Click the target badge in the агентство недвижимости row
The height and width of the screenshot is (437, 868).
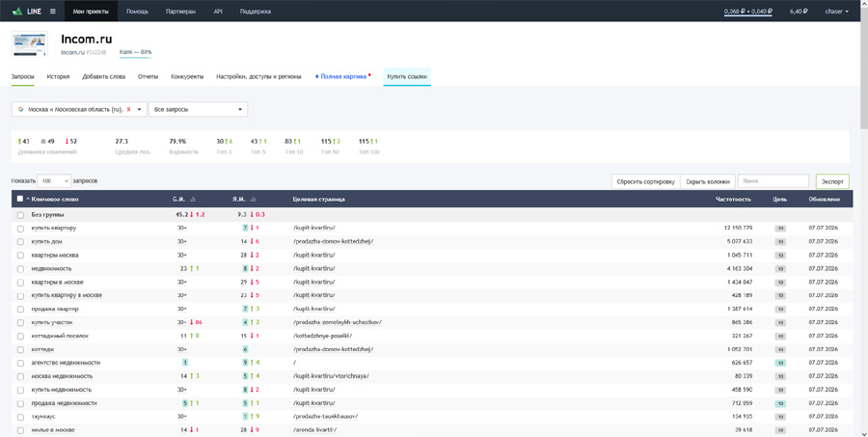point(780,363)
